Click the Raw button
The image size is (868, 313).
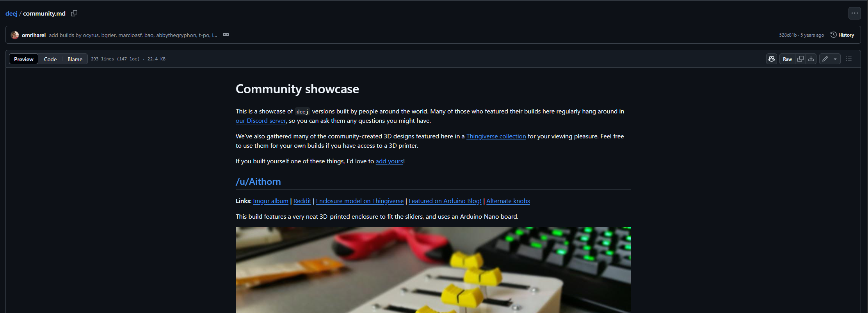[787, 59]
